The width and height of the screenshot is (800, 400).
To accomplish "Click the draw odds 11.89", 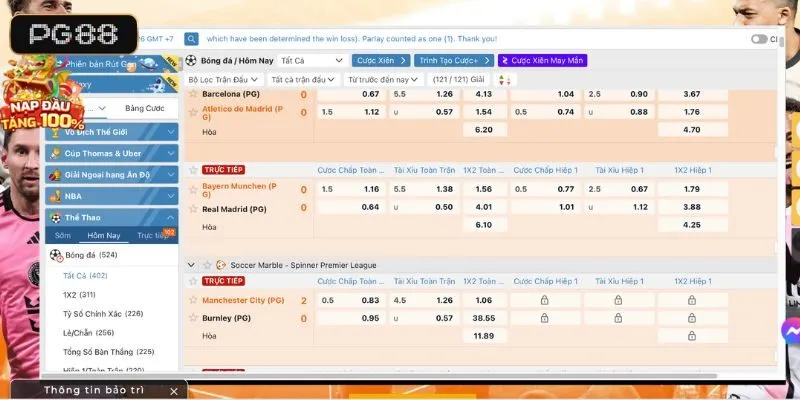I will pyautogui.click(x=485, y=336).
